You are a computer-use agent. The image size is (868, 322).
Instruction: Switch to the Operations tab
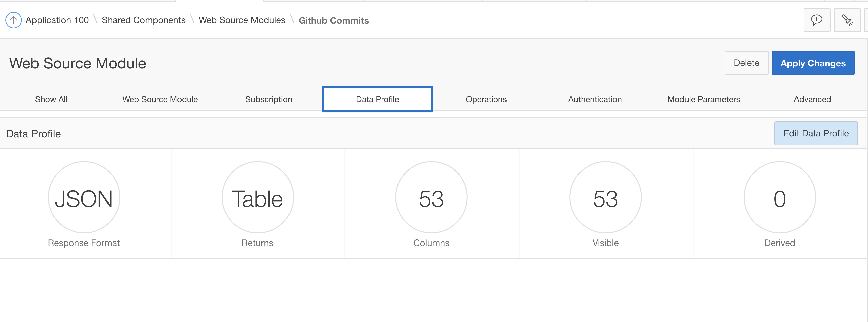pos(486,99)
